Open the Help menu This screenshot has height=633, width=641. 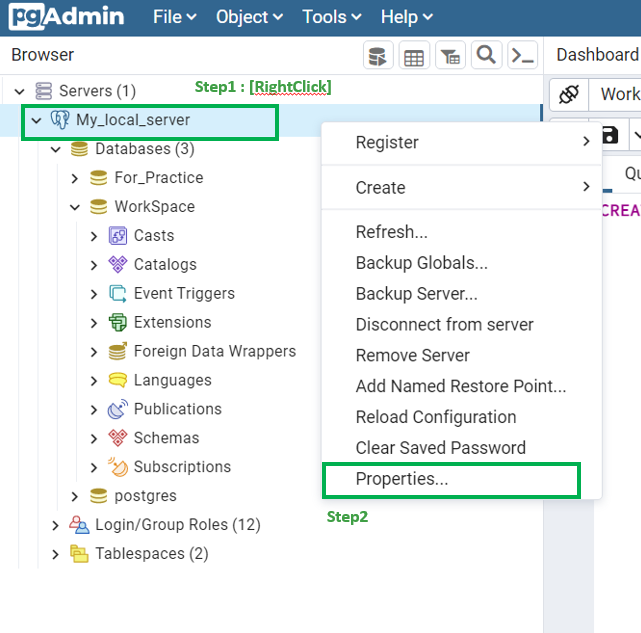pyautogui.click(x=406, y=17)
